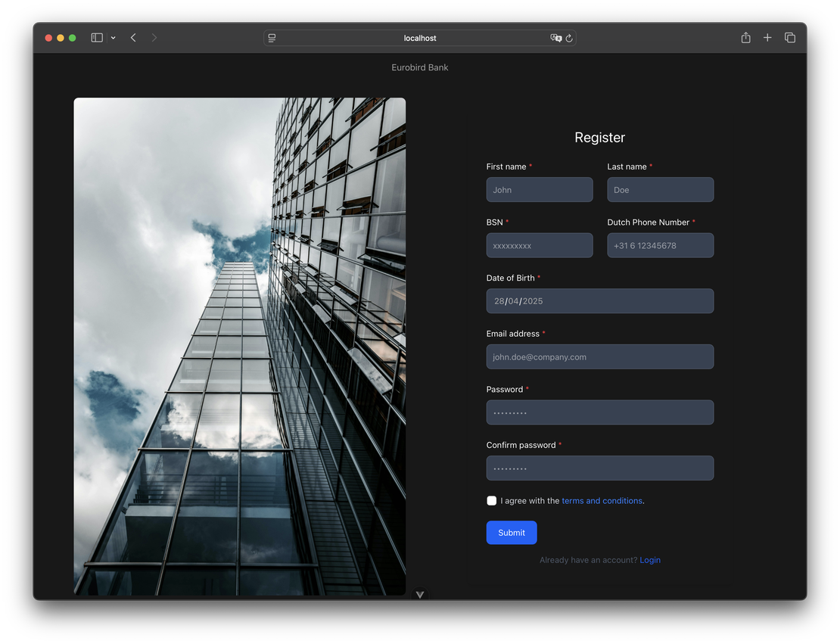Submit the registration form
The width and height of the screenshot is (840, 644).
511,532
